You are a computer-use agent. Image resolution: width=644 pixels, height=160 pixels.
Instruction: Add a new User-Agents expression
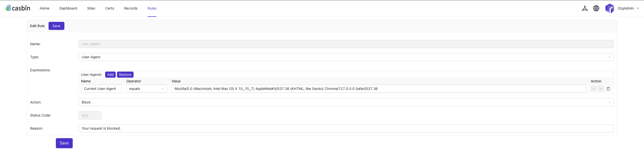[x=110, y=75]
